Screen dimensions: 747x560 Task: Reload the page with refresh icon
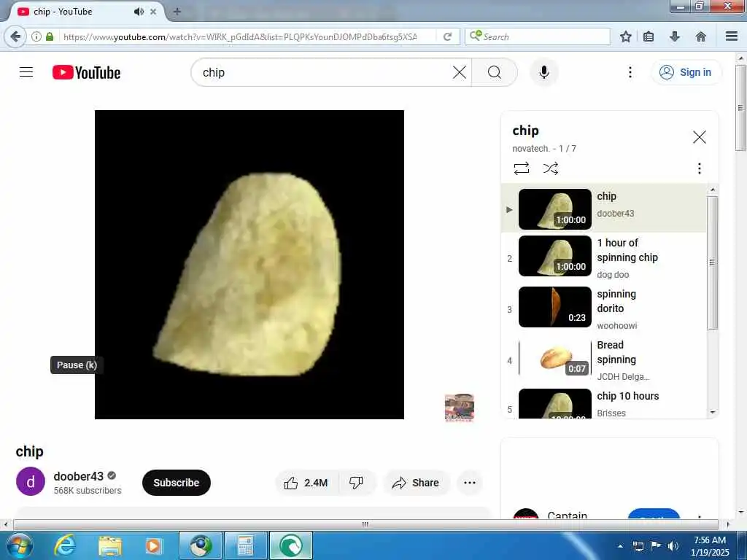tap(447, 36)
